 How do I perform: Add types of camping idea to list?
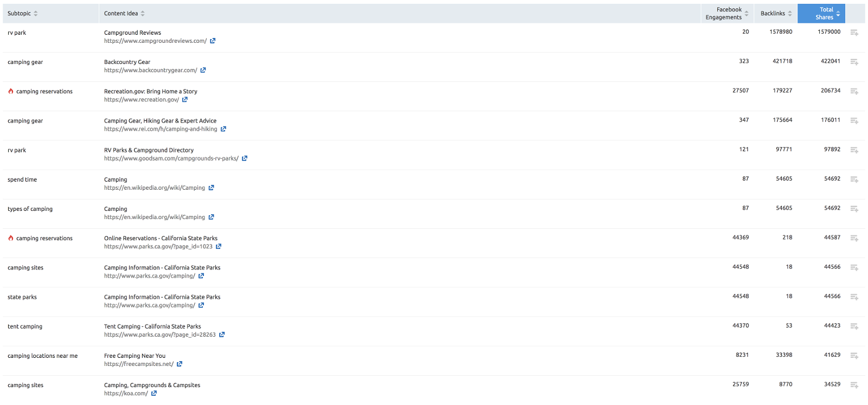coord(854,208)
